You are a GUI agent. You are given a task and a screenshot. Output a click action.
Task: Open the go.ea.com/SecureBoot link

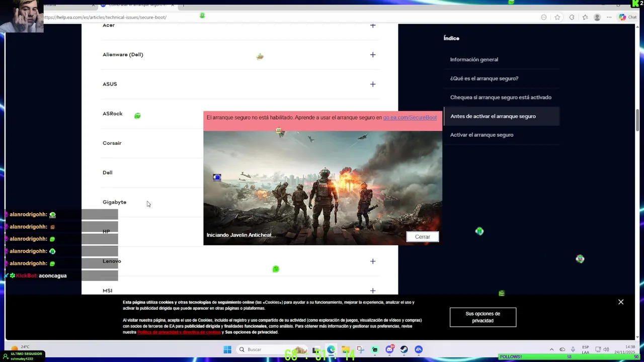point(410,118)
